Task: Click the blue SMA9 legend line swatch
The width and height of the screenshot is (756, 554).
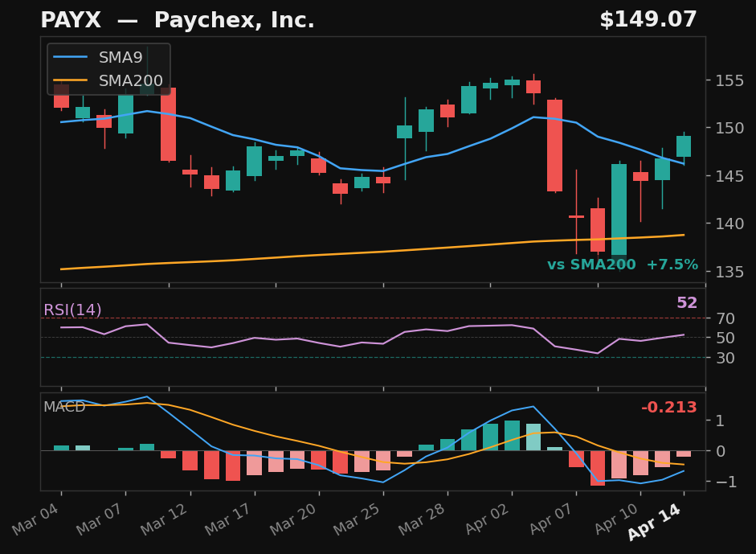Action: click(71, 57)
